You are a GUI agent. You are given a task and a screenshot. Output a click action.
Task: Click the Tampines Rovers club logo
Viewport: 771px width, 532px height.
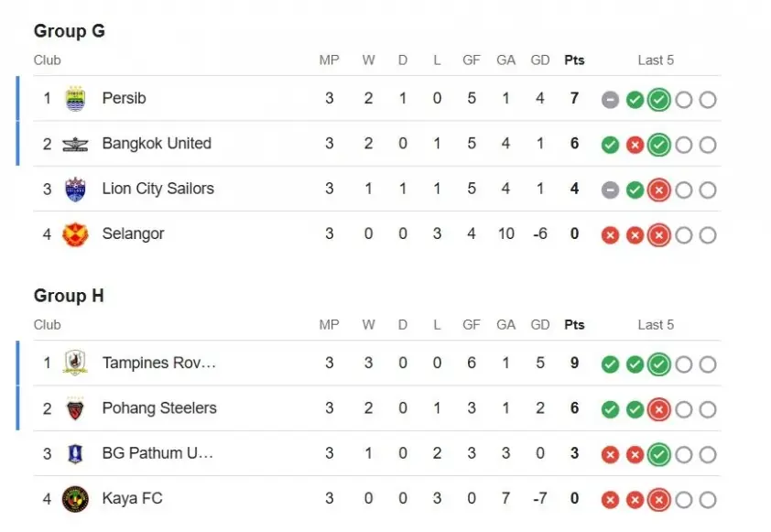coord(75,364)
